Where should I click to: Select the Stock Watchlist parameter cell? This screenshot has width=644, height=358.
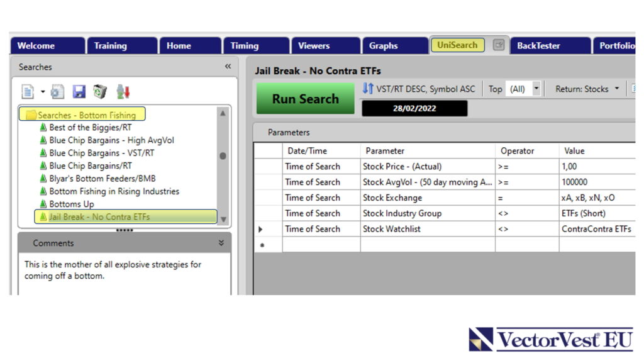pos(428,229)
